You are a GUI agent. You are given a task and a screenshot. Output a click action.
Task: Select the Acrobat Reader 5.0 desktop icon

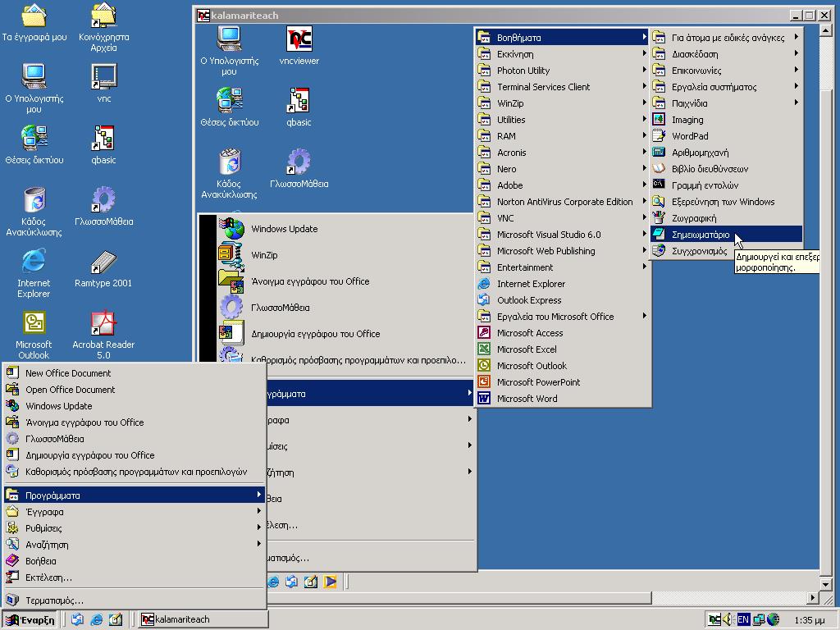click(103, 335)
